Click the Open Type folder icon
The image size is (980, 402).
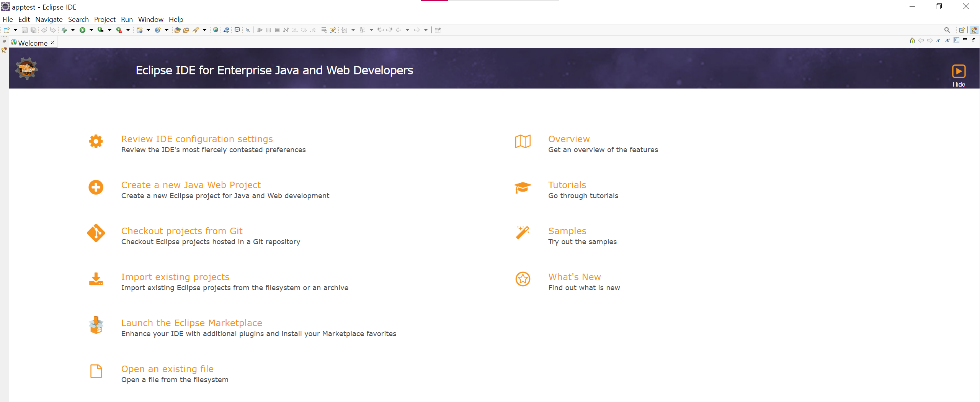(x=177, y=30)
